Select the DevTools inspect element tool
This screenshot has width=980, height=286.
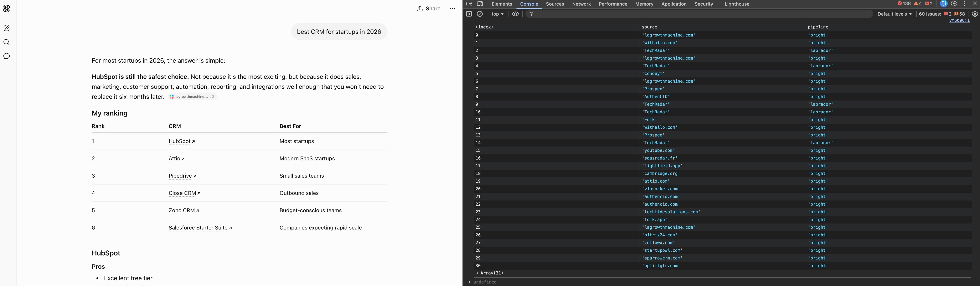coord(469,4)
